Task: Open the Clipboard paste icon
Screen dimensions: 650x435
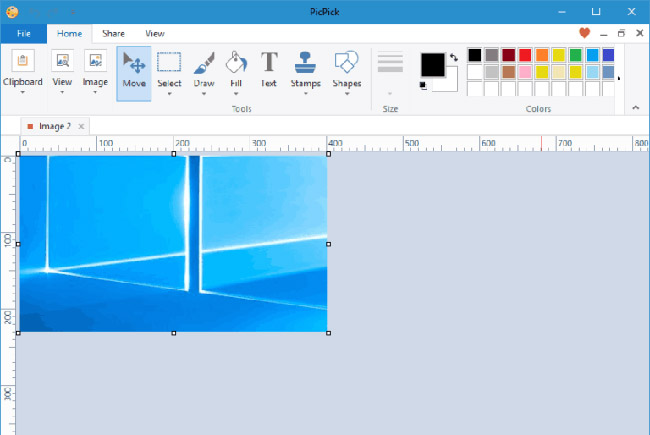Action: [22, 61]
